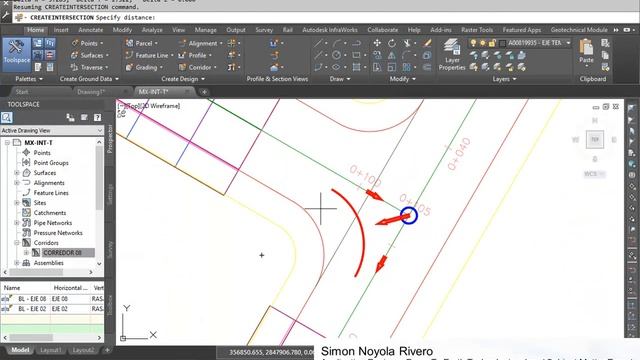Viewport: 640px width, 360px height.
Task: Select the Arc draw tool
Action: (x=337, y=43)
